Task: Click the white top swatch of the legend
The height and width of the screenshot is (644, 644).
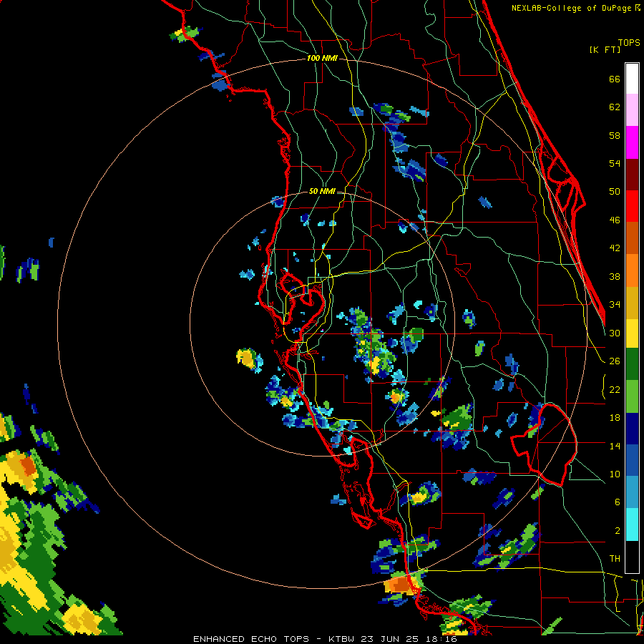Action: pyautogui.click(x=632, y=79)
